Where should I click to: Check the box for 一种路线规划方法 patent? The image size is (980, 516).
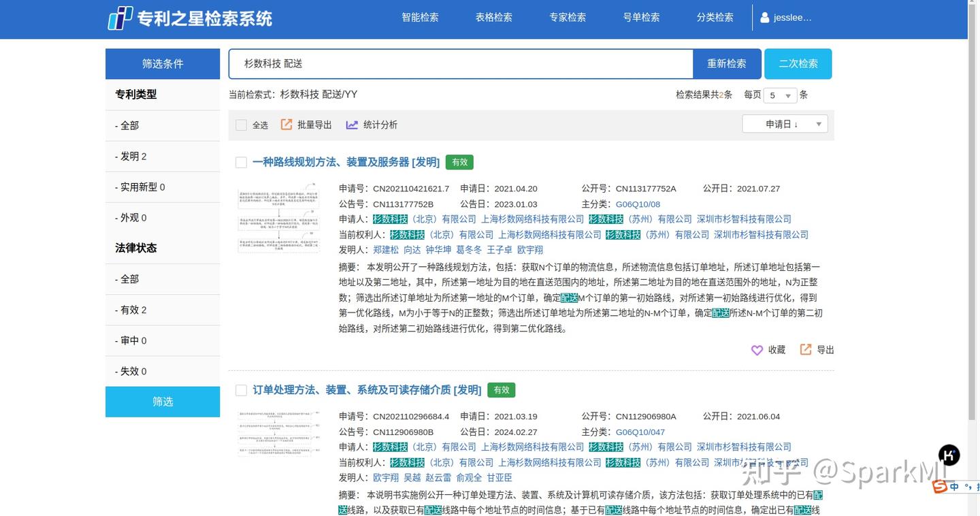241,162
